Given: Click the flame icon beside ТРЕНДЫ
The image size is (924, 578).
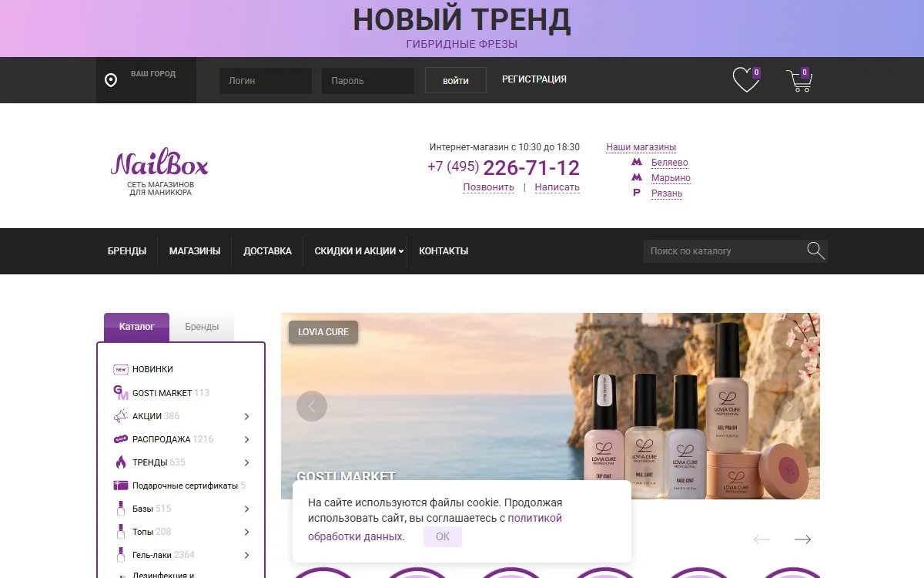Looking at the screenshot, I should coord(120,462).
